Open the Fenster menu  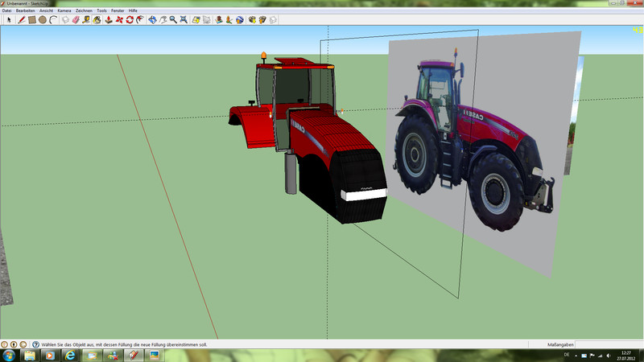118,10
